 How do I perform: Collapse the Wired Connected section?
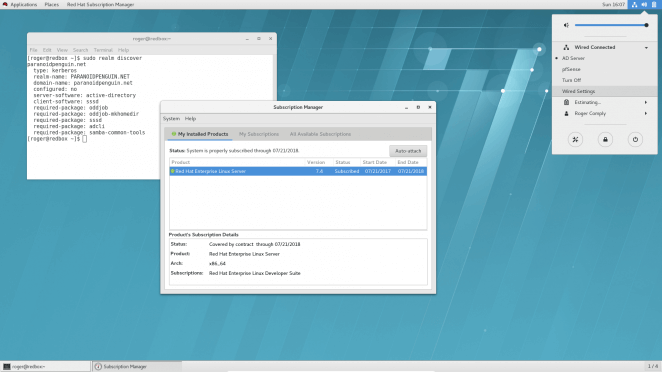(x=646, y=47)
